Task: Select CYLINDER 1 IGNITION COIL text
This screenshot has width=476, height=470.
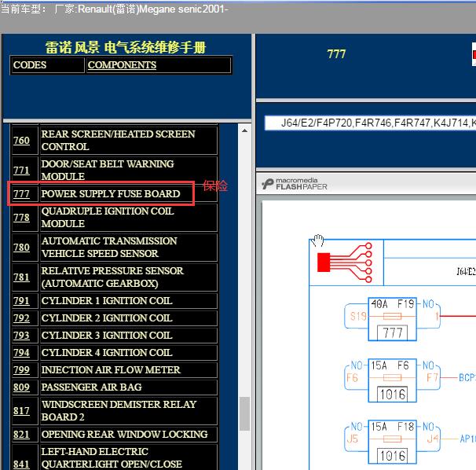Action: coord(107,301)
